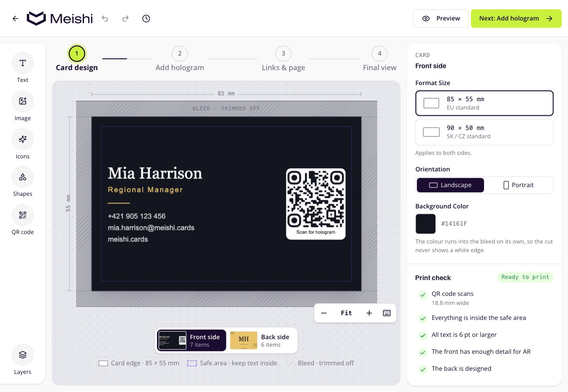This screenshot has height=392, width=568.
Task: Redo the last change
Action: tap(125, 19)
